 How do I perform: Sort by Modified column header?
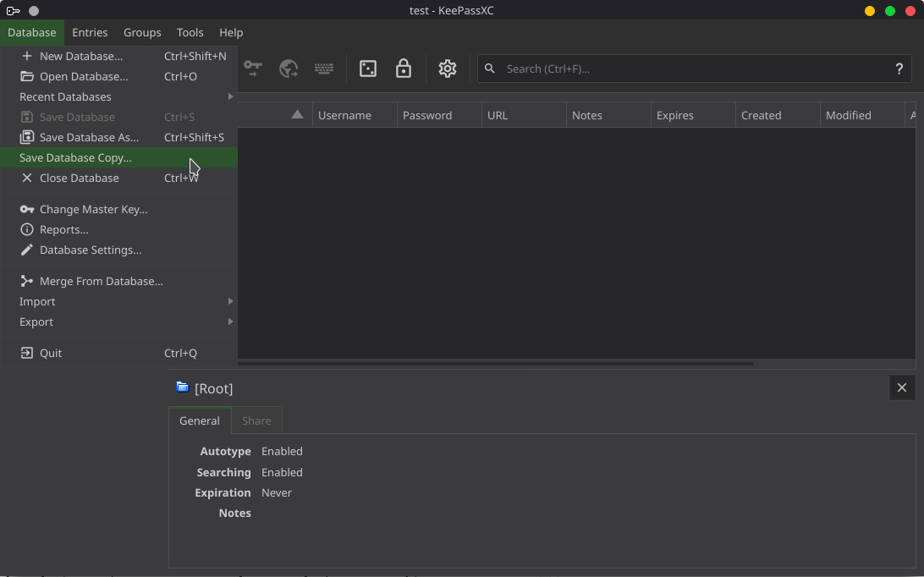point(862,115)
